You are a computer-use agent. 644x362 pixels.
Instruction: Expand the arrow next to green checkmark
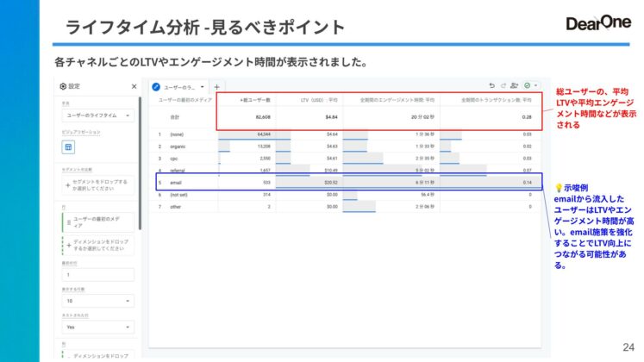tap(535, 85)
